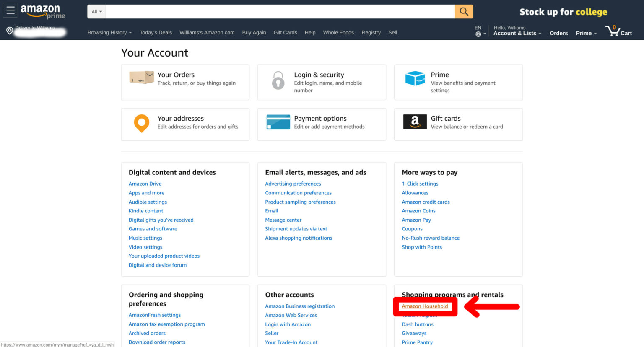644x347 pixels.
Task: Click the Your Orders package icon
Action: (141, 78)
